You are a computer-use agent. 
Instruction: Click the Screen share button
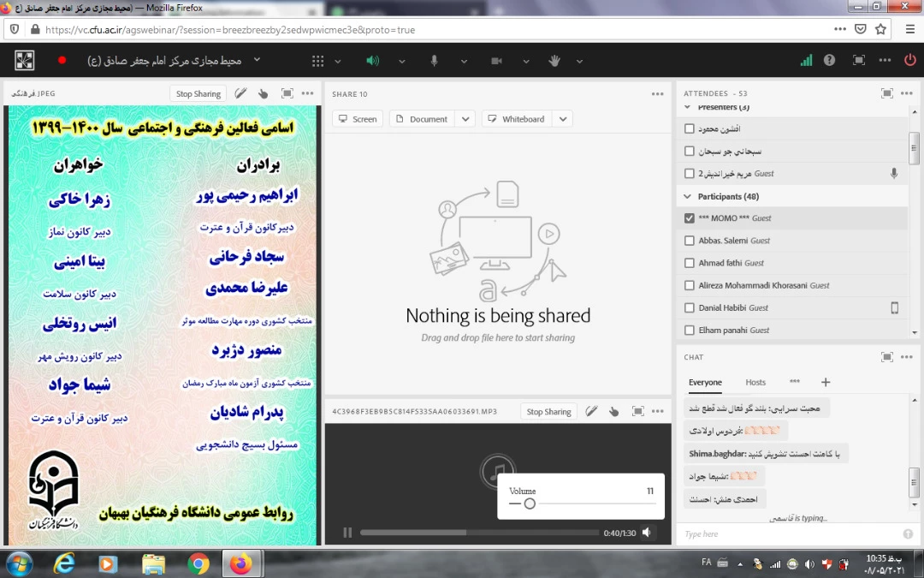[358, 119]
